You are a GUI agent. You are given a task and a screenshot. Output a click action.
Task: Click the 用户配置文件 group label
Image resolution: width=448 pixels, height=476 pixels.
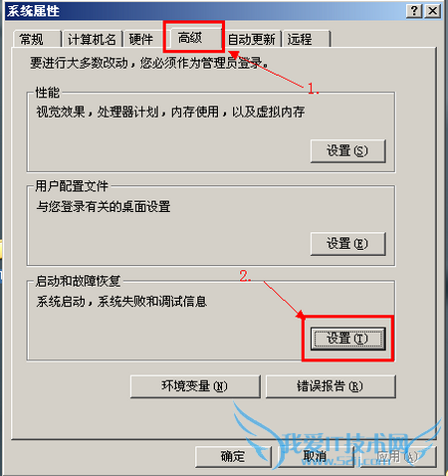pos(72,186)
